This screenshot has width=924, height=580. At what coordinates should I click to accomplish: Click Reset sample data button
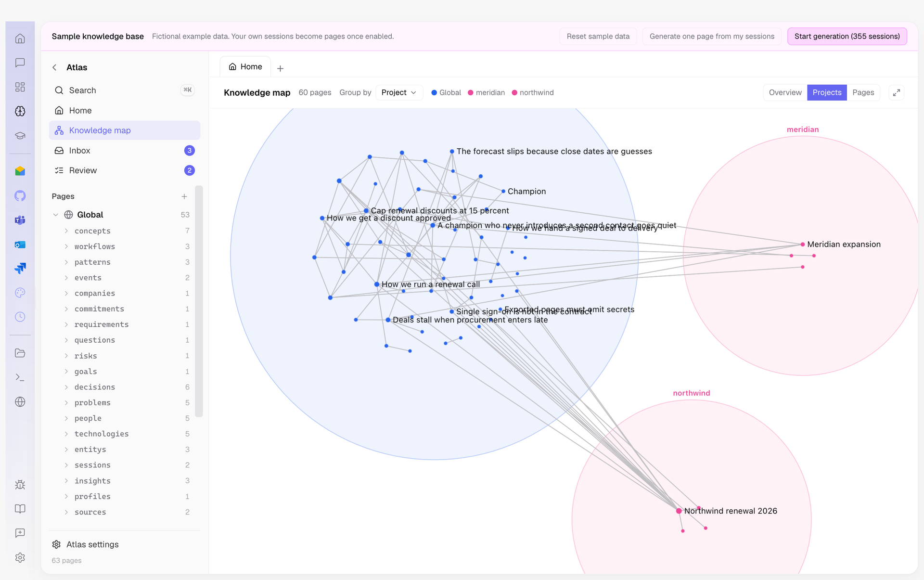click(598, 36)
